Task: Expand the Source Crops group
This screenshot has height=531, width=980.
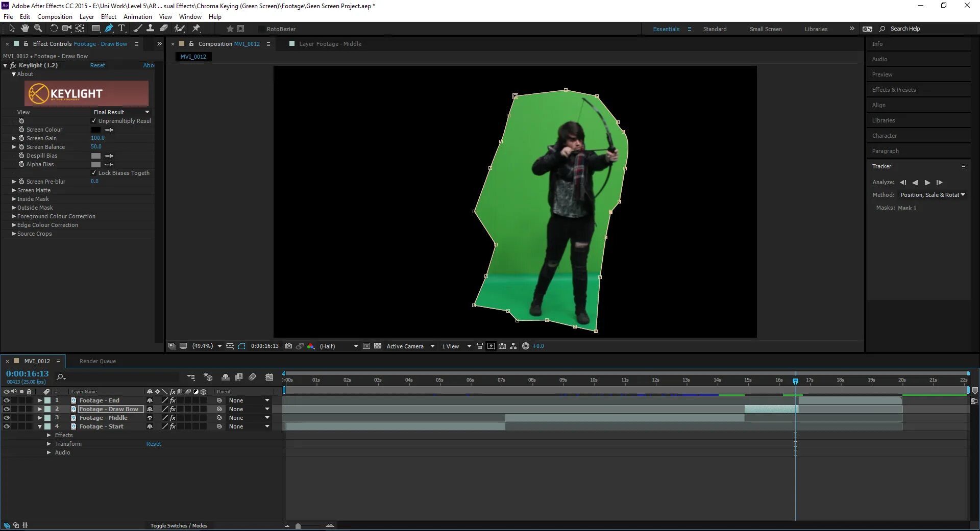Action: click(x=14, y=234)
